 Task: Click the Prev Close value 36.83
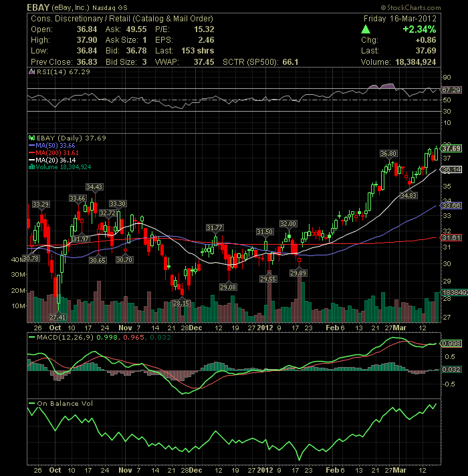(87, 62)
